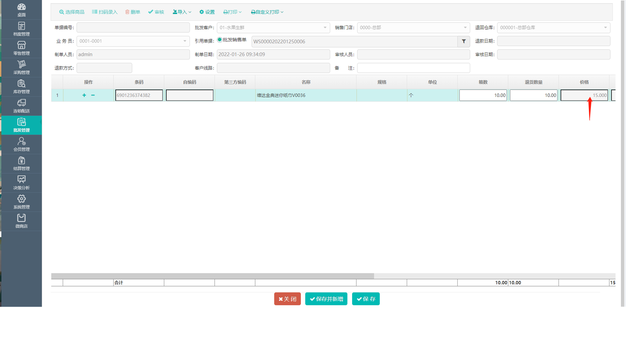Click the 退货数量 column header
Image resolution: width=628 pixels, height=364 pixels.
pyautogui.click(x=534, y=82)
